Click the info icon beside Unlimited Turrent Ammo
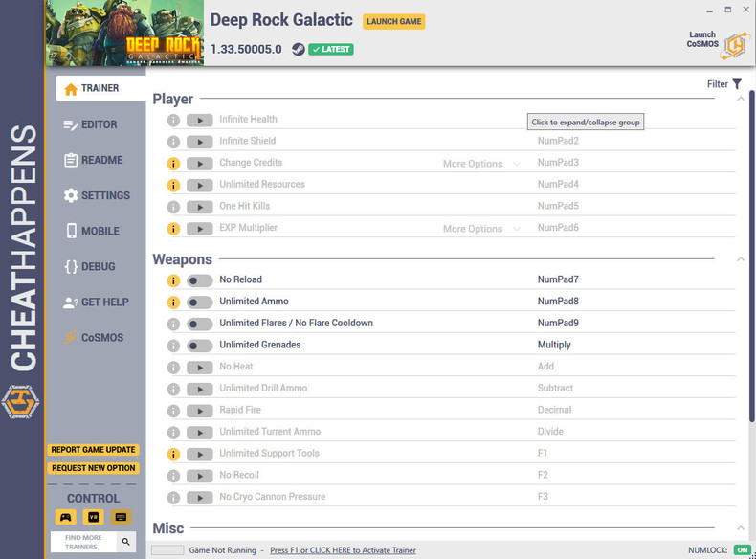This screenshot has width=756, height=559. pyautogui.click(x=173, y=433)
